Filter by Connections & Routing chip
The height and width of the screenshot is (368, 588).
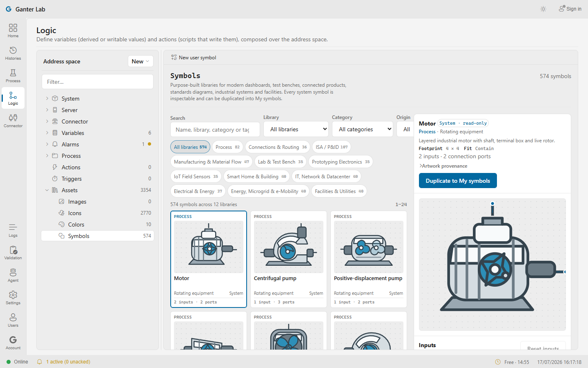278,147
